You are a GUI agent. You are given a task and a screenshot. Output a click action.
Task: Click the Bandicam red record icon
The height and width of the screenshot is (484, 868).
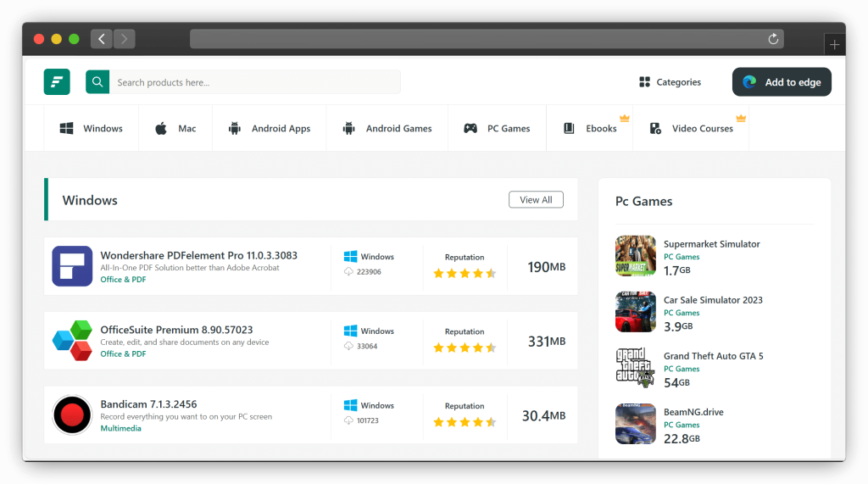point(72,415)
